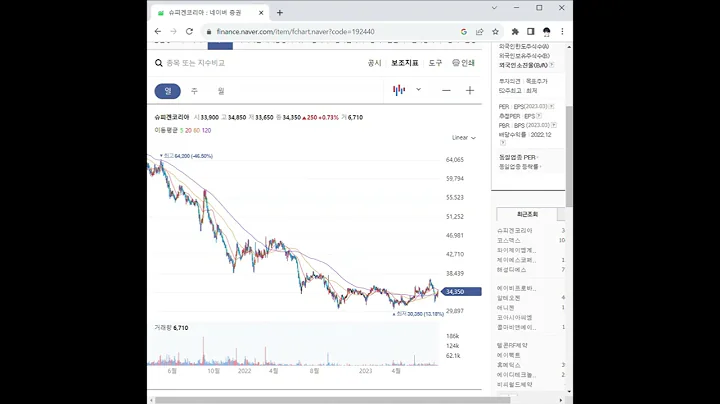Open the 동일업종 PER link
Viewport: 720px width, 404px height.
(x=518, y=157)
